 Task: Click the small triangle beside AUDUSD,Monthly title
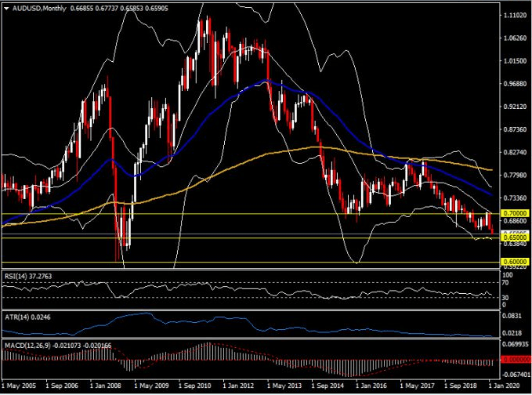[x=6, y=9]
